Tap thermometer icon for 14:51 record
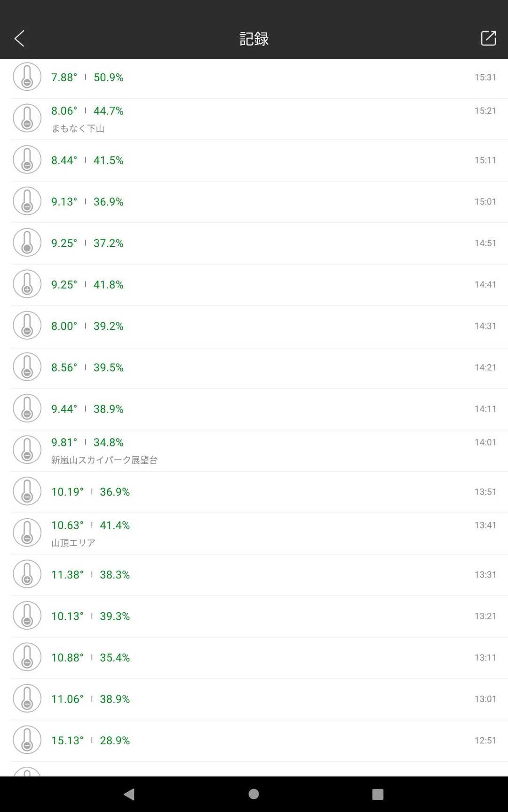This screenshot has width=508, height=812. coord(27,243)
